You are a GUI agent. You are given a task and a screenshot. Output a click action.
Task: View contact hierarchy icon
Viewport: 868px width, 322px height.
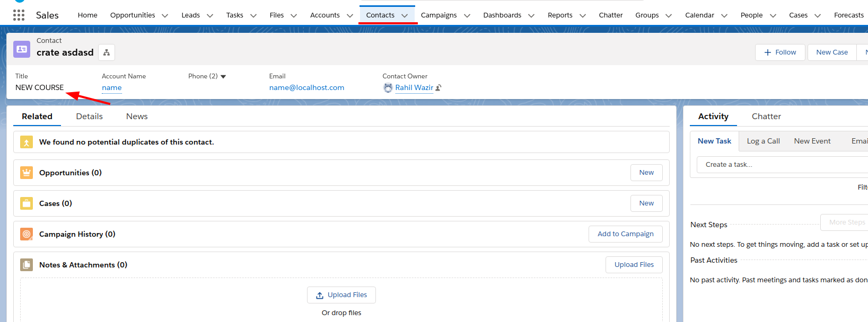click(107, 52)
